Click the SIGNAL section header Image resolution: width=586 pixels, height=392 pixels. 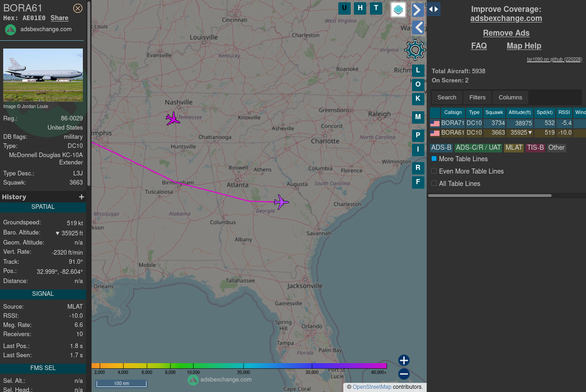[43, 294]
